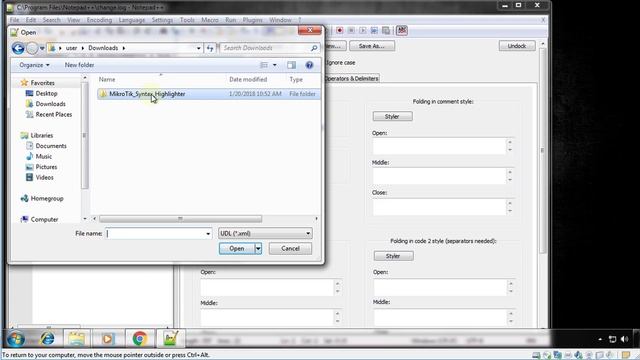
Task: Select Desktop in Favorites
Action: point(46,93)
